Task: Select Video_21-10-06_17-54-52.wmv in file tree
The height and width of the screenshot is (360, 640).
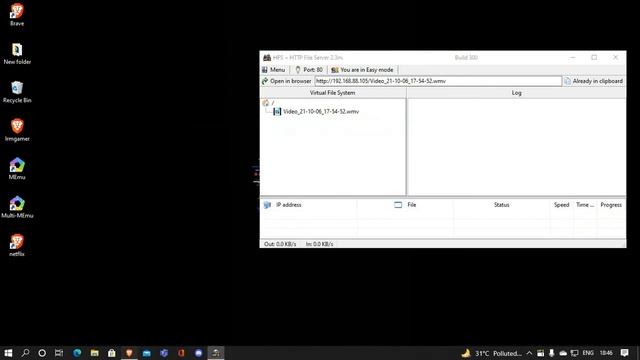Action: pos(321,111)
